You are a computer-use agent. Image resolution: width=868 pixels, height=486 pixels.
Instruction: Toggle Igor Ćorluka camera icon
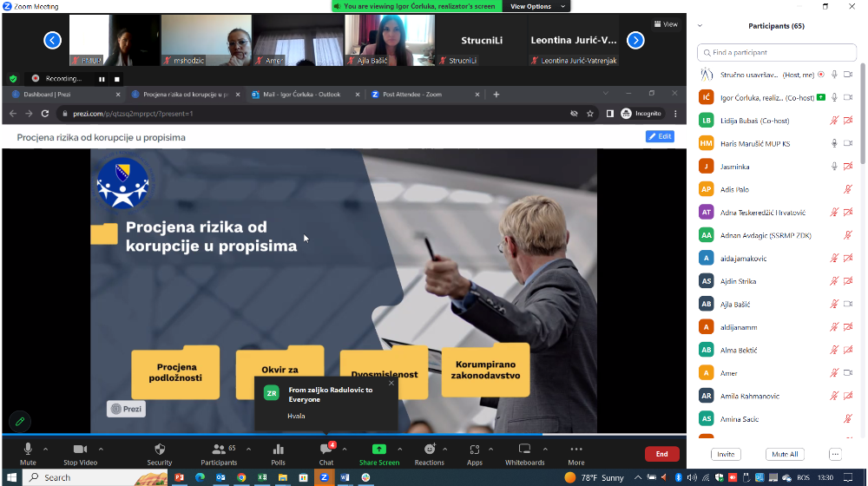(x=848, y=97)
